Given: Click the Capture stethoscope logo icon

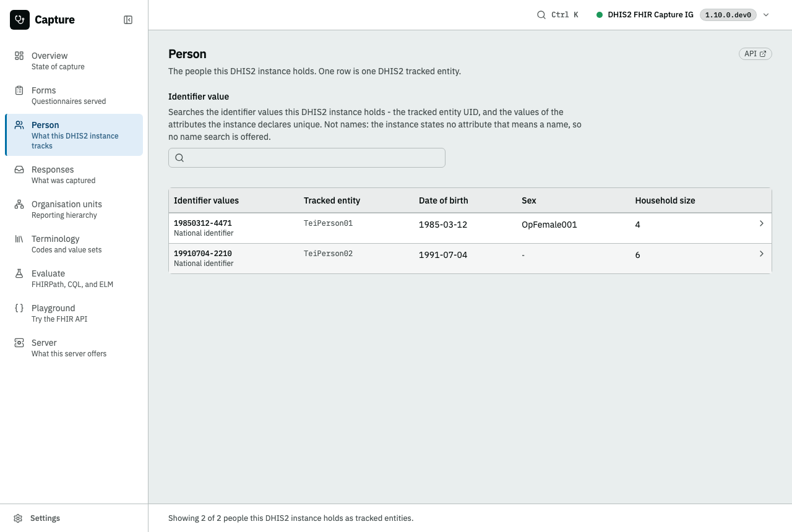Looking at the screenshot, I should [20, 20].
